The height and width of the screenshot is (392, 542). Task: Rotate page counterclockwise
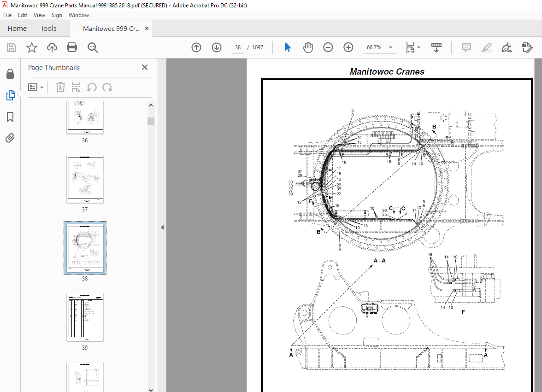pos(92,88)
